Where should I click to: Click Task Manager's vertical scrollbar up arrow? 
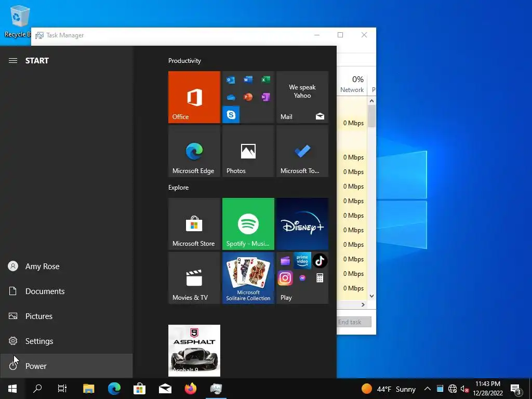click(371, 101)
